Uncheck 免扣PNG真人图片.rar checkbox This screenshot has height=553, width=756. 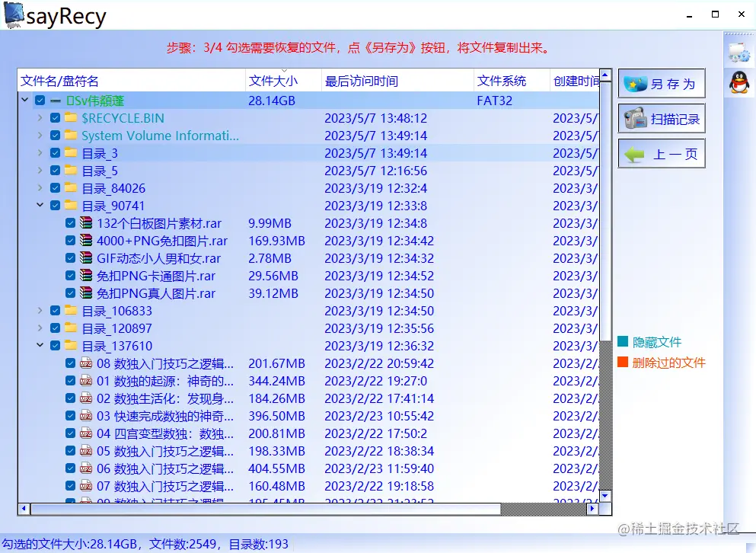(70, 293)
